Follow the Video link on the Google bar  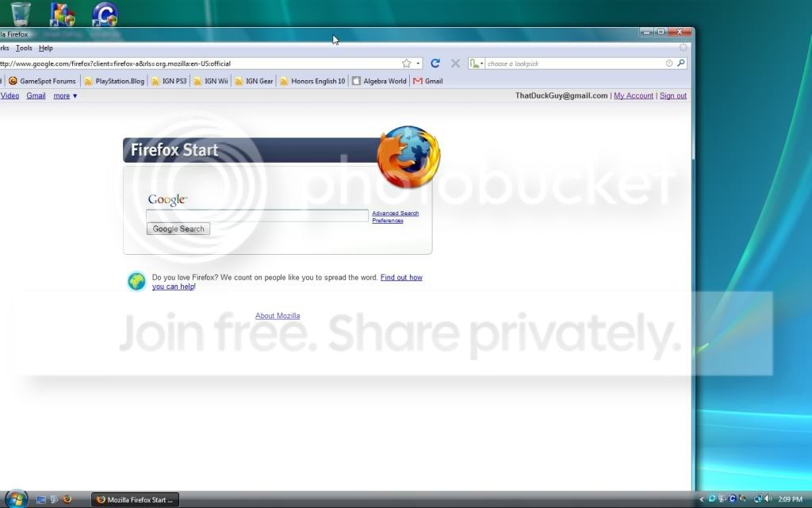click(10, 95)
